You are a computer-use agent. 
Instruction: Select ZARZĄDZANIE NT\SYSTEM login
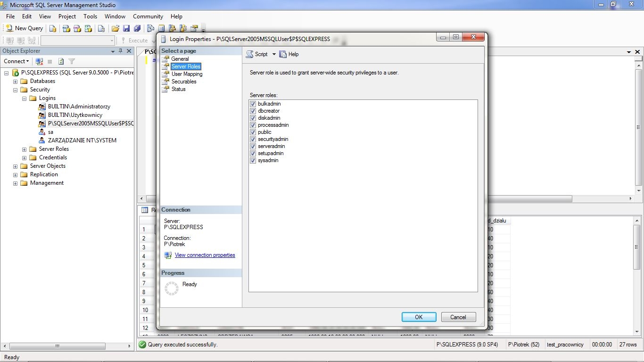click(82, 140)
